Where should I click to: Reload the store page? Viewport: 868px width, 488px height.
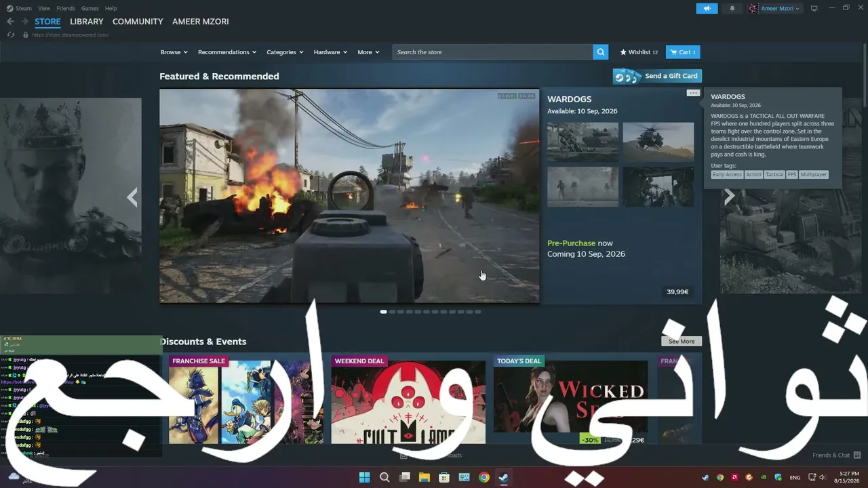tap(11, 35)
